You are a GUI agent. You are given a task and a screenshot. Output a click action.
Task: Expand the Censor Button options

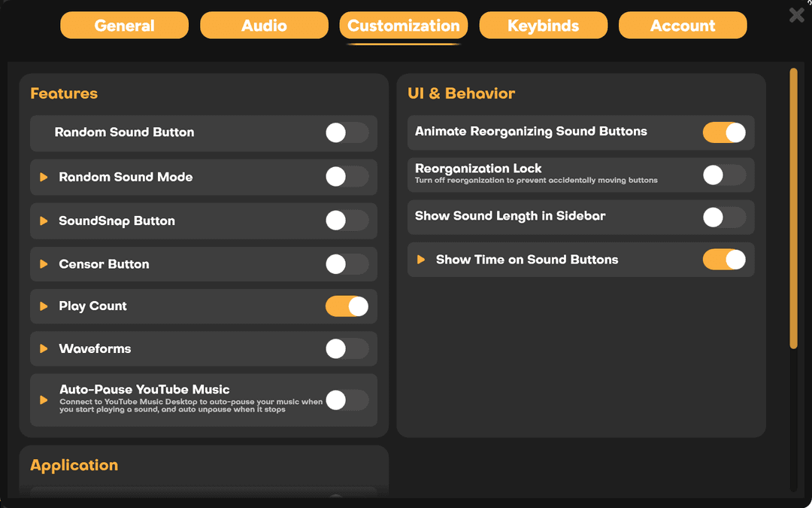point(44,264)
